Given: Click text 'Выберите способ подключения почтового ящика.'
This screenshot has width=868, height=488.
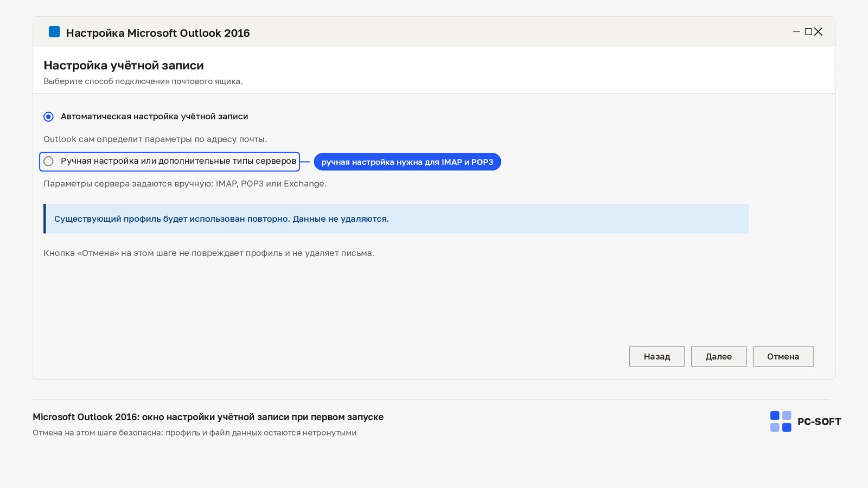Looking at the screenshot, I should click(x=143, y=81).
